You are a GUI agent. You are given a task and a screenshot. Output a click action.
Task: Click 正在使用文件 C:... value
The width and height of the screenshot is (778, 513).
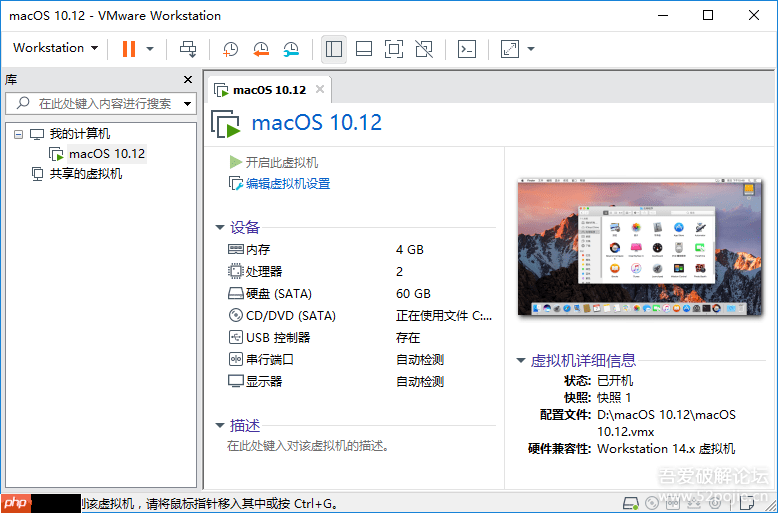[444, 316]
